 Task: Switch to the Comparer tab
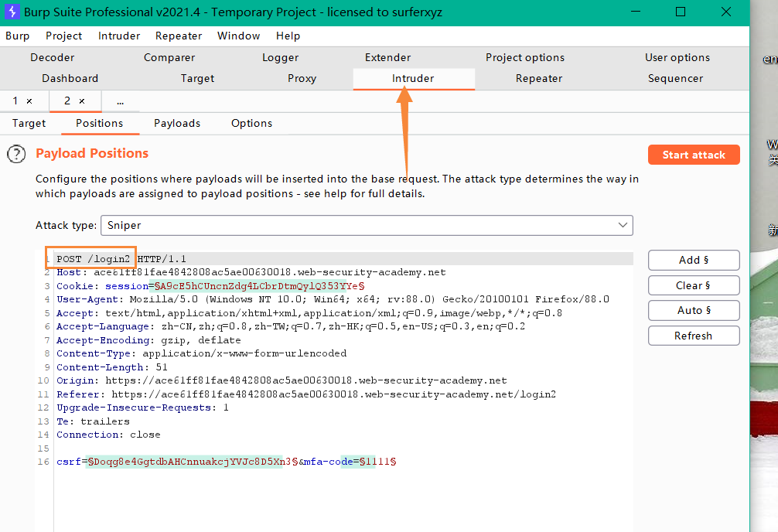[x=169, y=57]
